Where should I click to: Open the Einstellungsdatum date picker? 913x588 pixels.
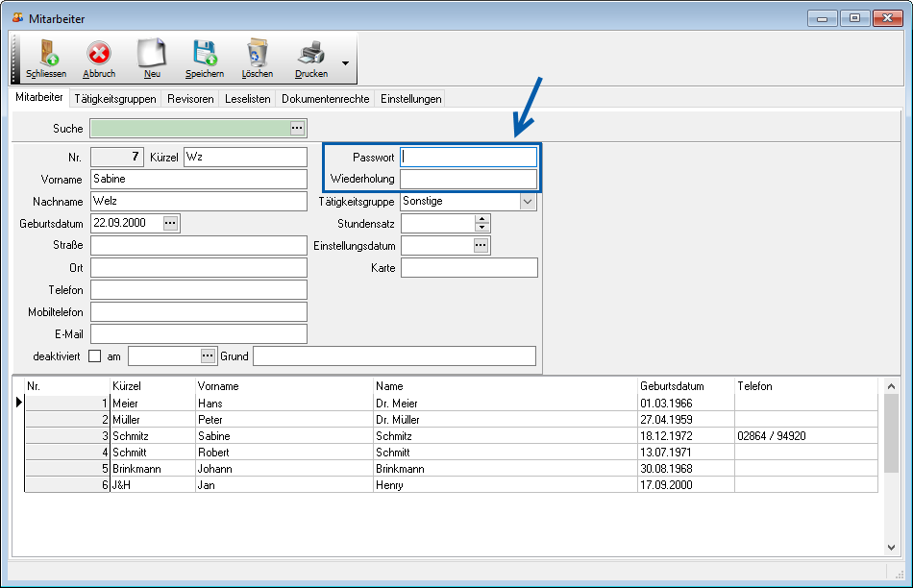click(x=481, y=246)
